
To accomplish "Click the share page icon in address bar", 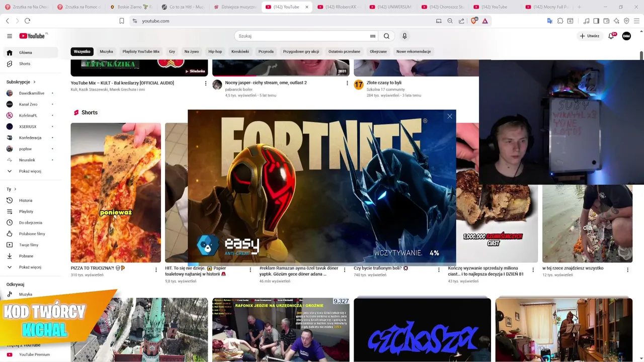I will [461, 21].
